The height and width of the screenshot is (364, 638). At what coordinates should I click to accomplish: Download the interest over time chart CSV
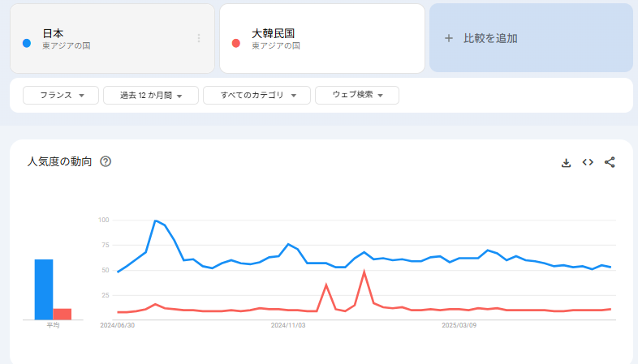tap(567, 162)
